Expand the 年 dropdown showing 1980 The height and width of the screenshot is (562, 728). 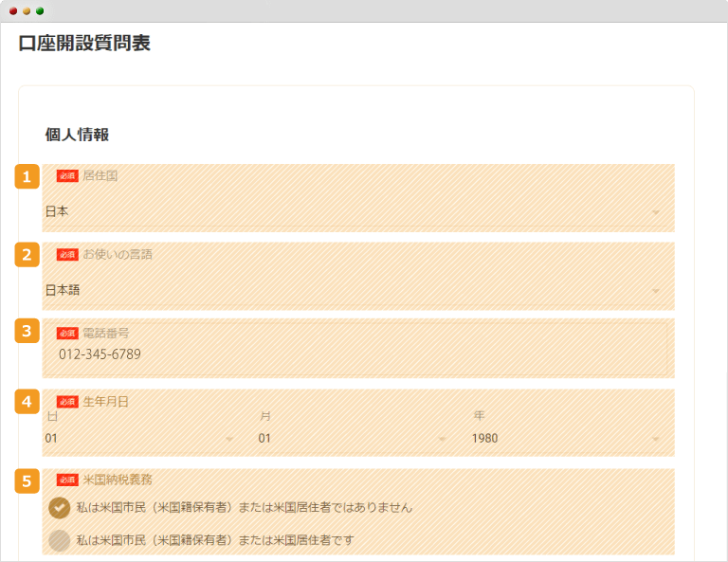566,439
